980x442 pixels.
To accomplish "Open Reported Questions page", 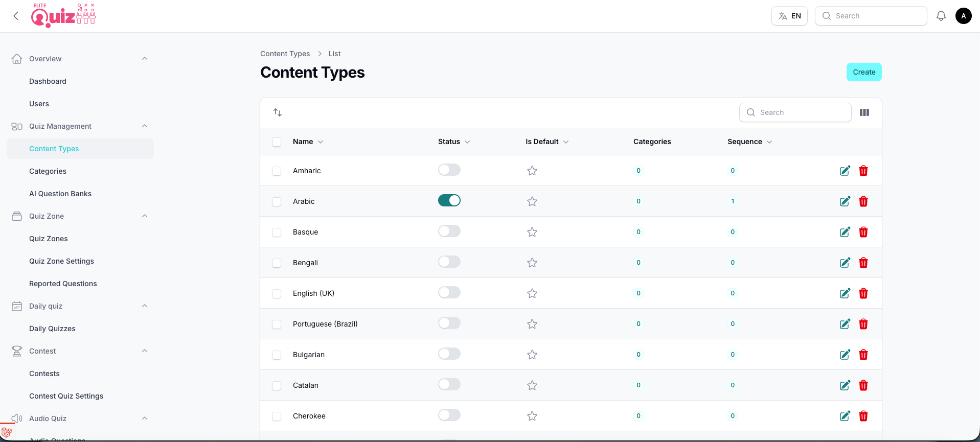I will click(x=63, y=284).
